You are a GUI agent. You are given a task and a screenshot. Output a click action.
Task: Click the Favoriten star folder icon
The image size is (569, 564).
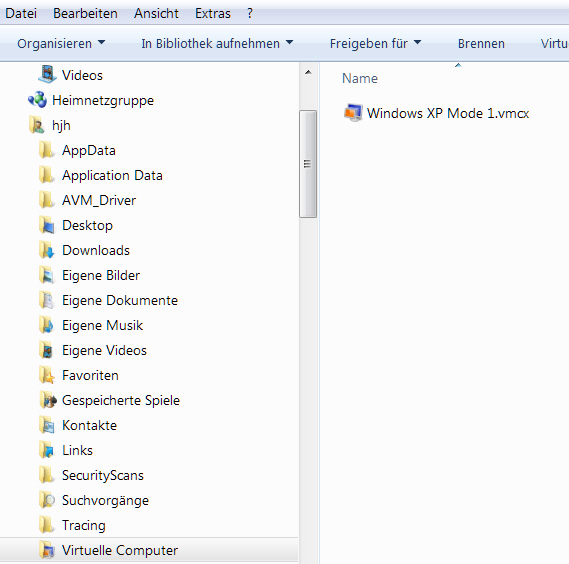tap(46, 375)
